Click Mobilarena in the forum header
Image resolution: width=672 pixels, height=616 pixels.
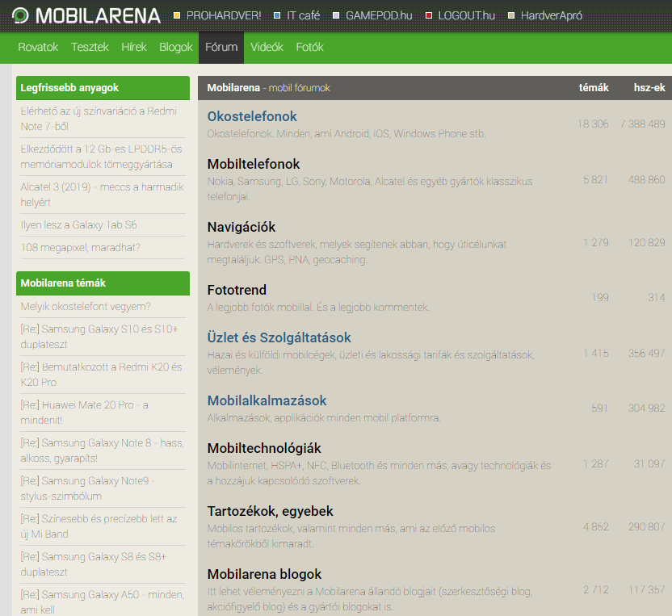click(233, 88)
